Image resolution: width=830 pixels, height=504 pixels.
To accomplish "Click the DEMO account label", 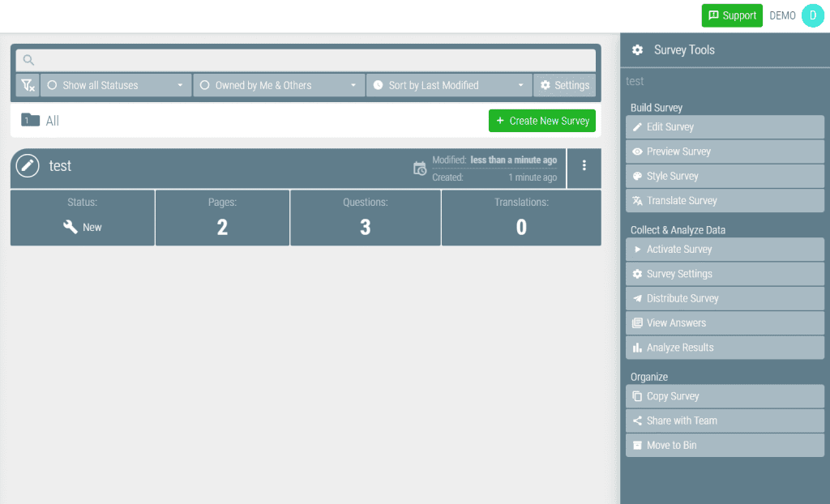I will [x=782, y=16].
